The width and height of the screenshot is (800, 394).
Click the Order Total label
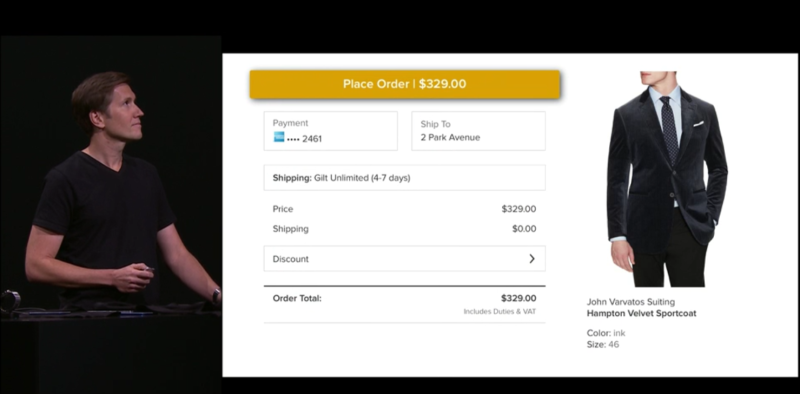[297, 299]
